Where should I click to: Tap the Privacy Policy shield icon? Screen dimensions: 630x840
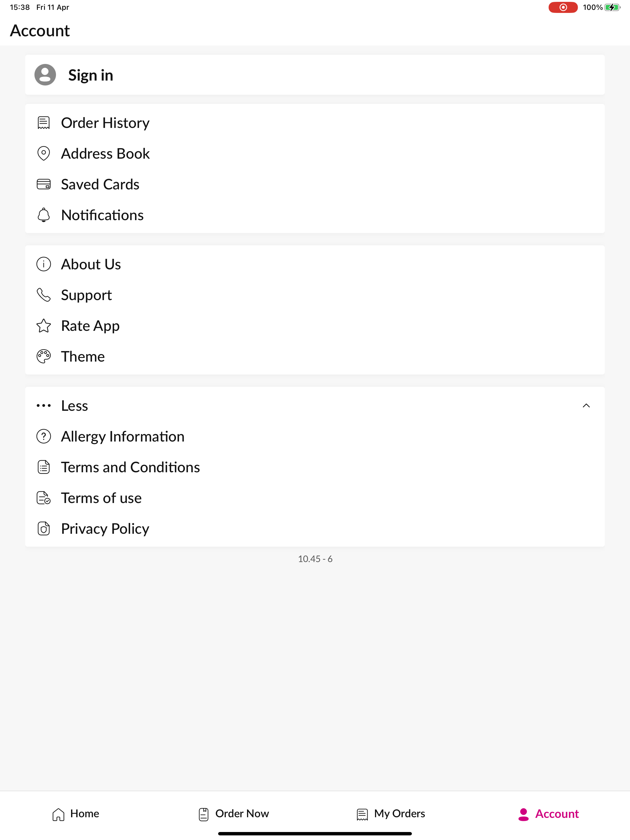44,529
